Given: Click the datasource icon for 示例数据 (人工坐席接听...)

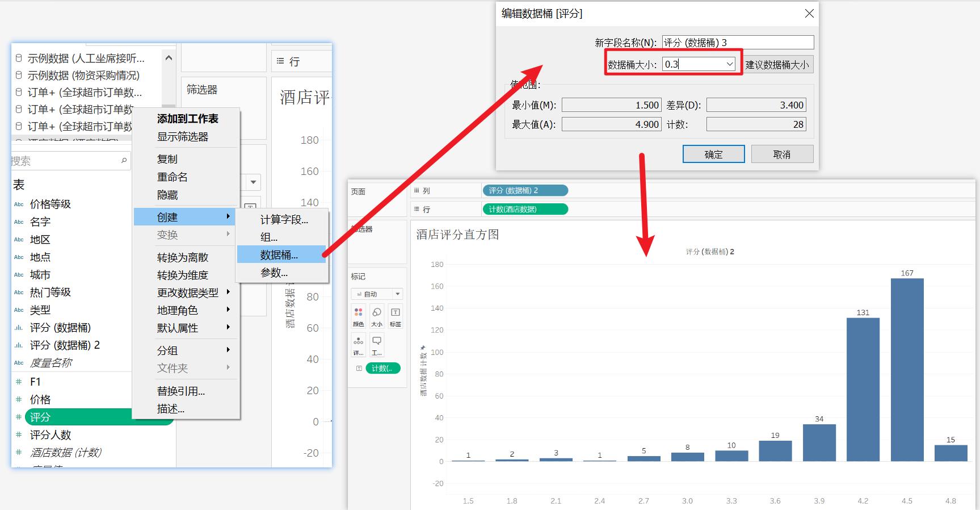Looking at the screenshot, I should click(x=19, y=58).
